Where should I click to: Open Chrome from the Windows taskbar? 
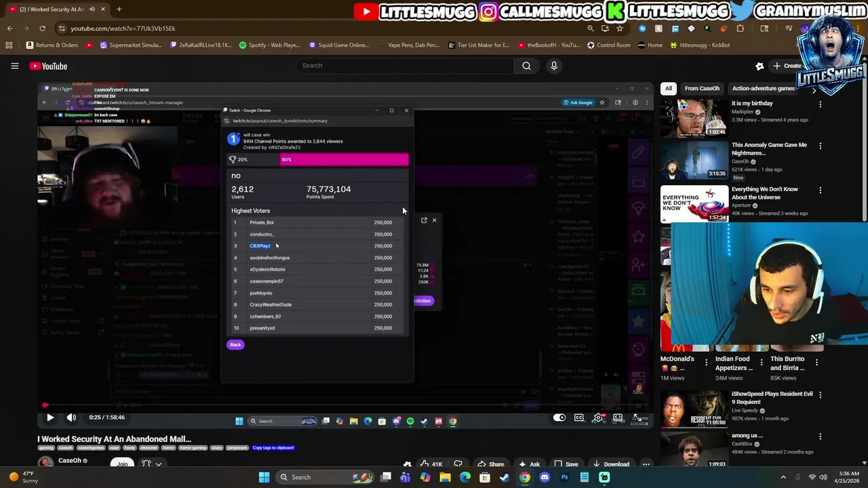coord(525,477)
